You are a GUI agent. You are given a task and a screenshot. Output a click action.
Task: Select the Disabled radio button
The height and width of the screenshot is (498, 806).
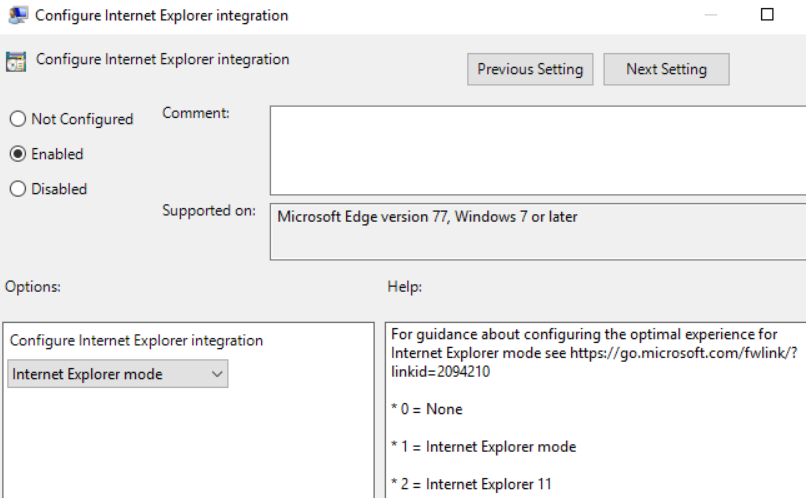click(18, 189)
